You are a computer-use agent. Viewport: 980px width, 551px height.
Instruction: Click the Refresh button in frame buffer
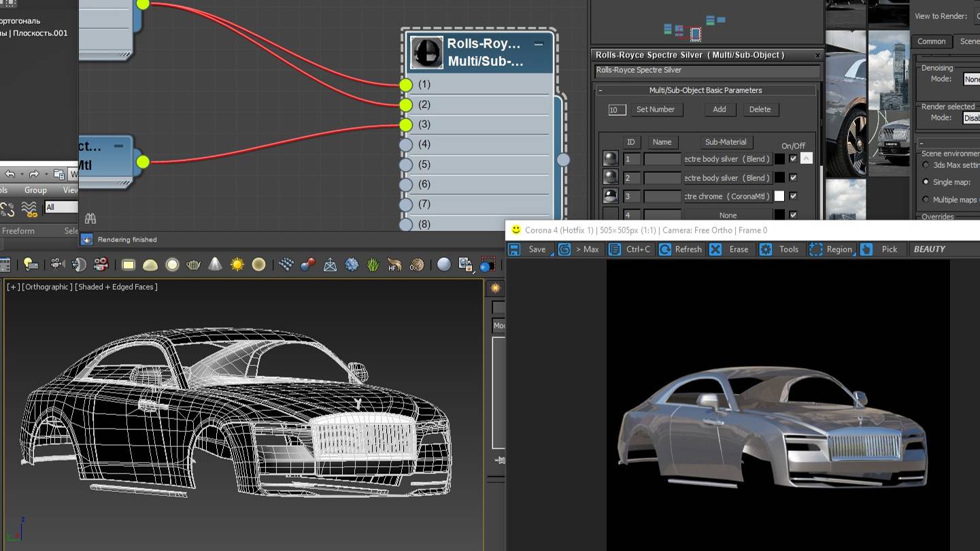coord(680,250)
